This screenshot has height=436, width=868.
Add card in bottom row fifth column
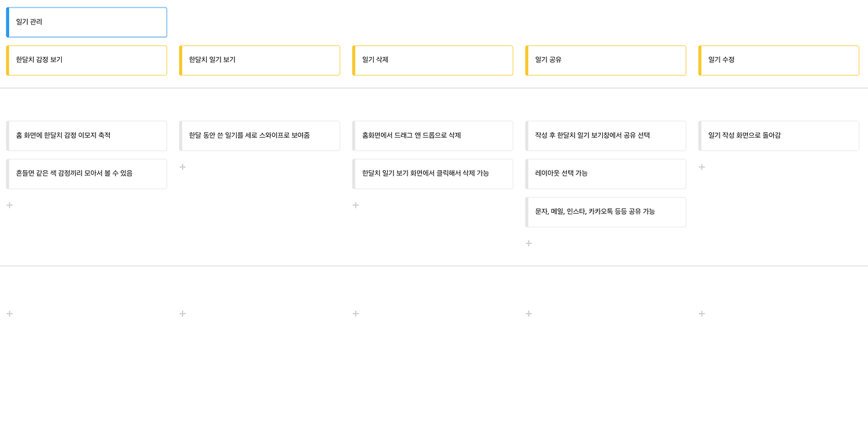pos(702,314)
